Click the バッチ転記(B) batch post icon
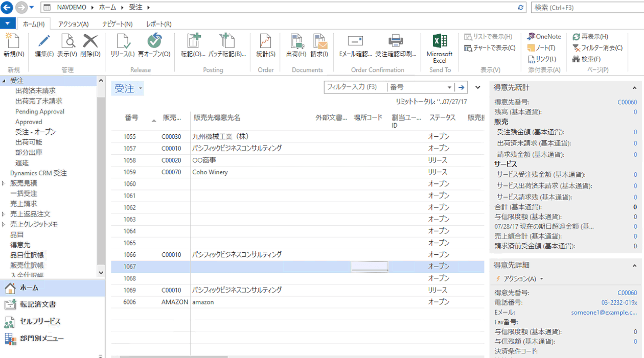644x358 pixels. [x=226, y=41]
